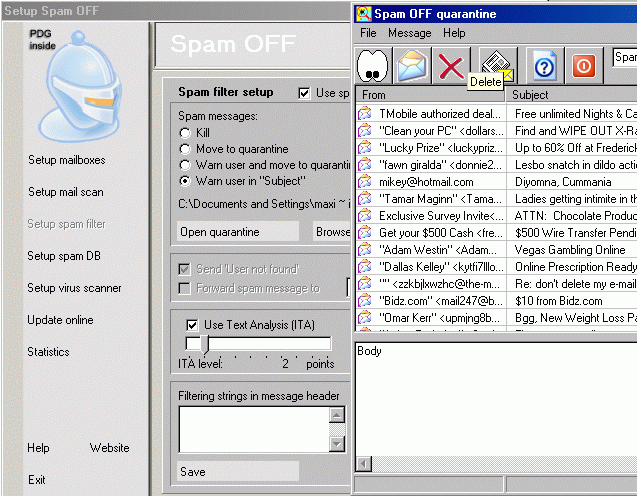Toggle the Use spam filter checkbox

pyautogui.click(x=304, y=93)
